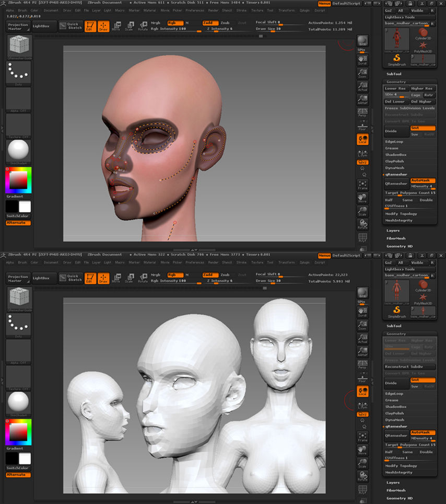
Task: Expand DynaMesh section in top window
Action: pos(395,168)
